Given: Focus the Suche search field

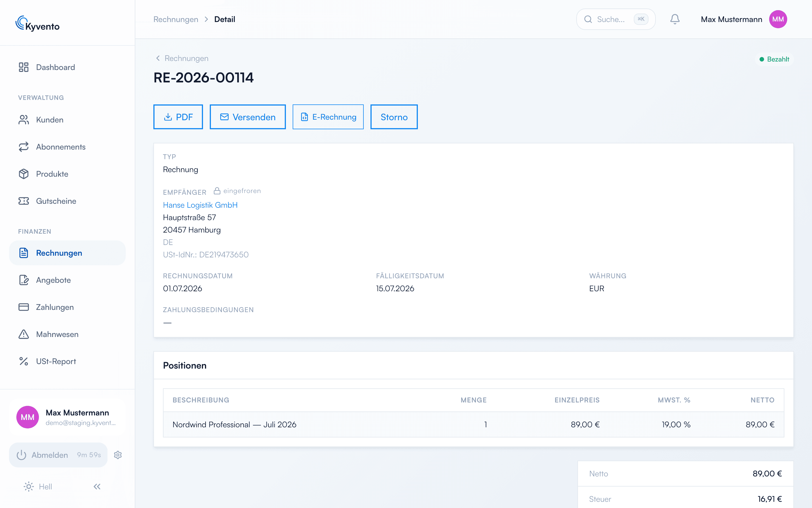Looking at the screenshot, I should (616, 19).
